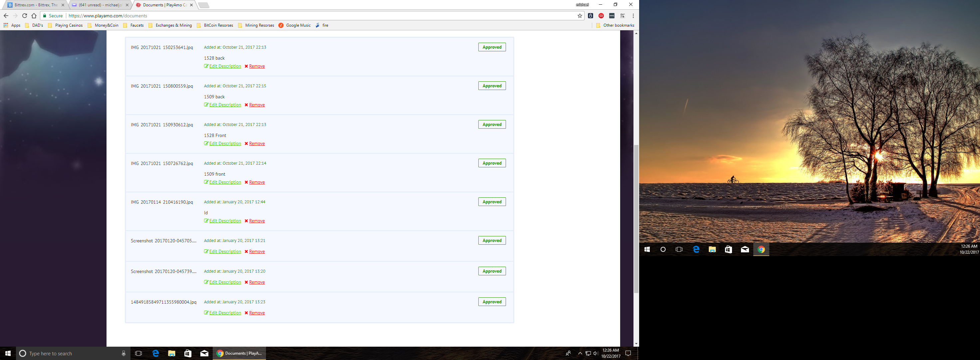Screen dimensions: 980x360
Task: Click file name IMG 20171021 150930612.jpg
Action: (x=162, y=125)
